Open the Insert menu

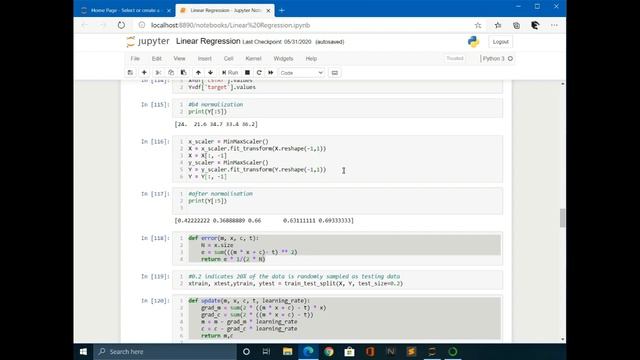tap(204, 58)
